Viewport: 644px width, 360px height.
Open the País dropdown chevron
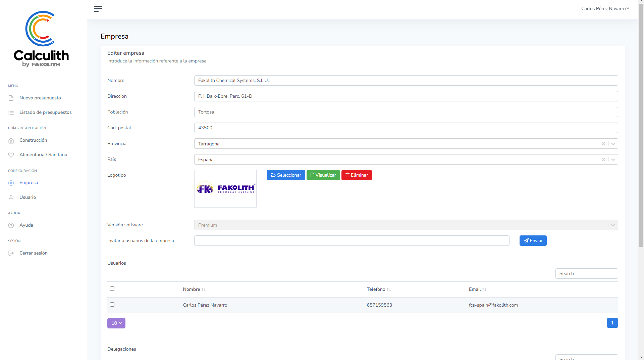pos(613,160)
